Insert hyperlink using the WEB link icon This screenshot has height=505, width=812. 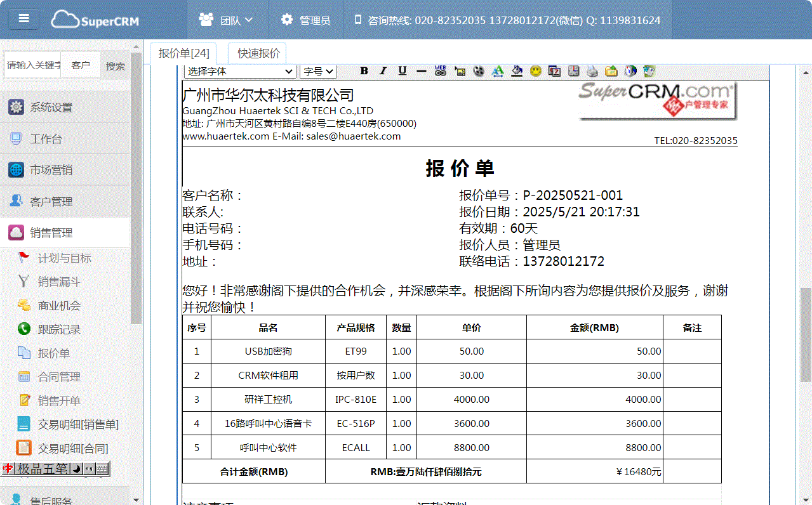pos(441,71)
